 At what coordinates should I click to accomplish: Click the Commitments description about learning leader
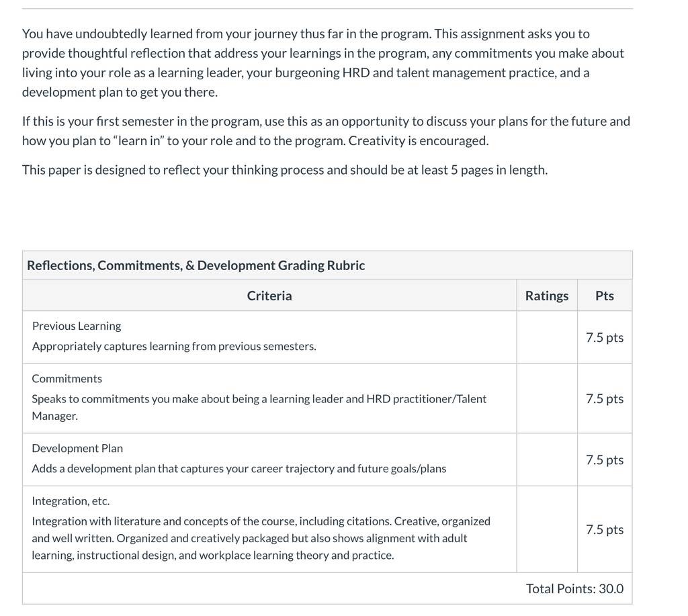(x=259, y=407)
